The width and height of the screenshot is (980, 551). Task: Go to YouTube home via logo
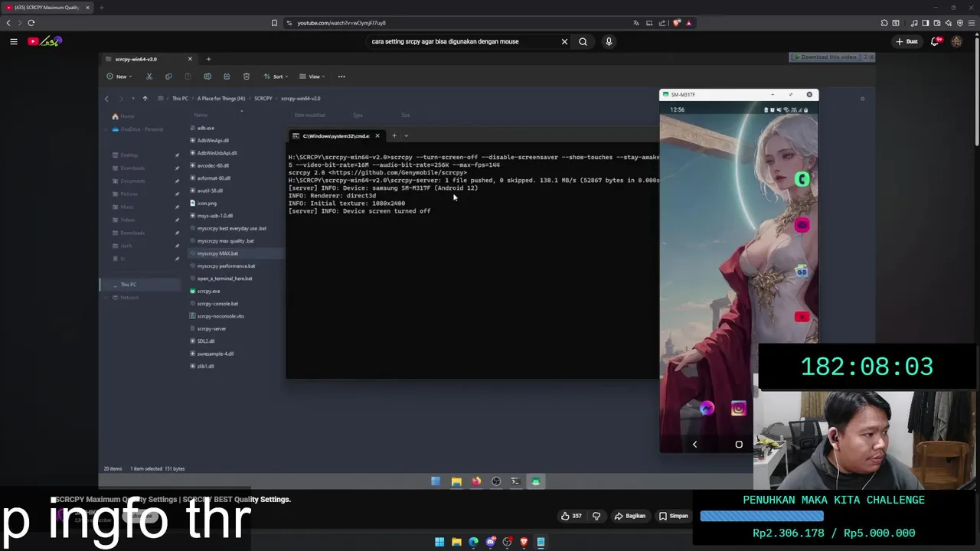click(x=44, y=41)
